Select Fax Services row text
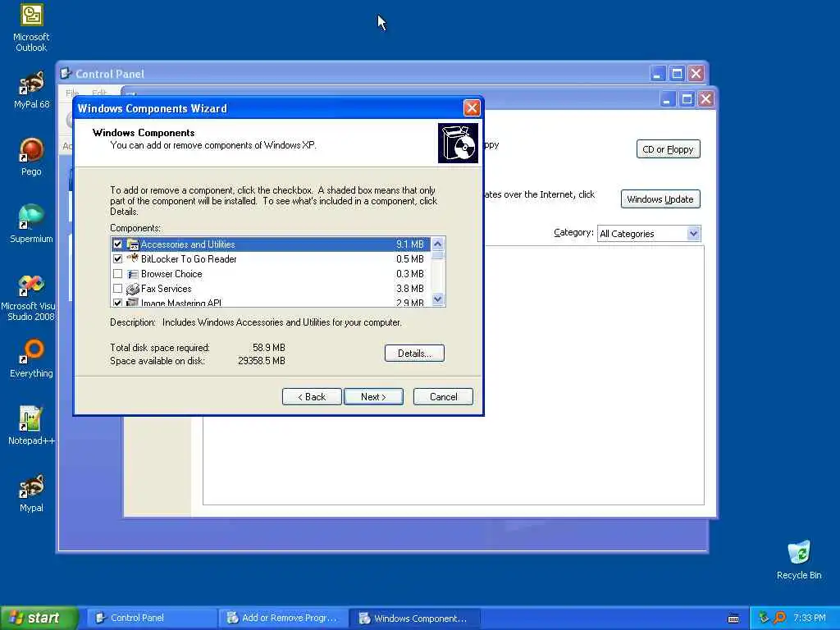Image resolution: width=840 pixels, height=630 pixels. (166, 289)
